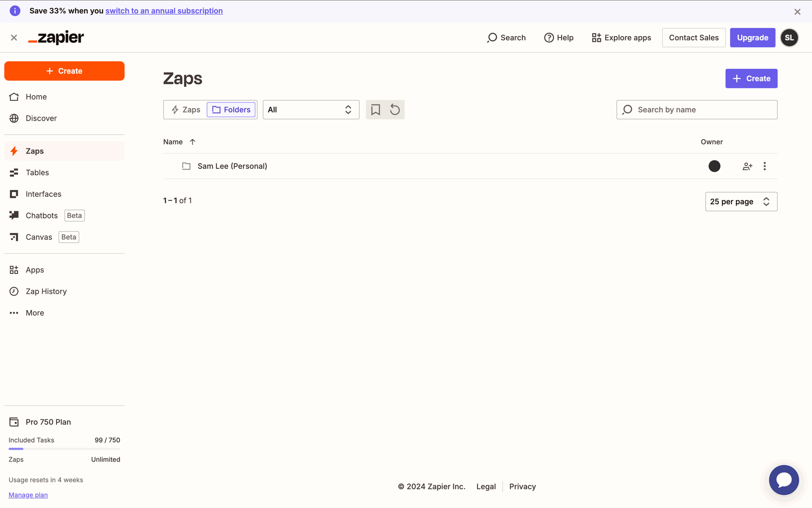Image resolution: width=812 pixels, height=508 pixels.
Task: Expand the More sidebar menu
Action: pyautogui.click(x=64, y=313)
